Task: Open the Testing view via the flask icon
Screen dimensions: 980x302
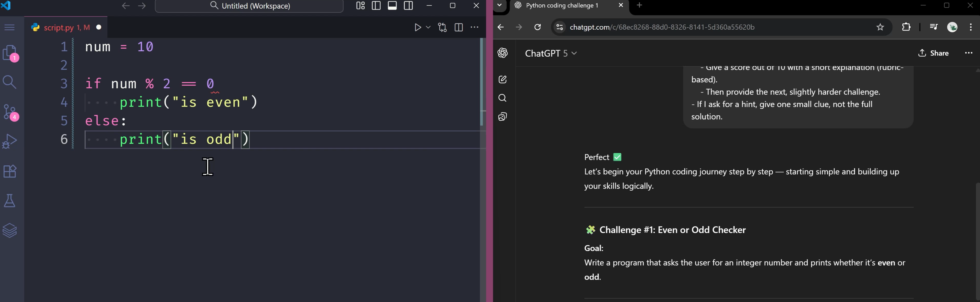Action: pos(9,200)
